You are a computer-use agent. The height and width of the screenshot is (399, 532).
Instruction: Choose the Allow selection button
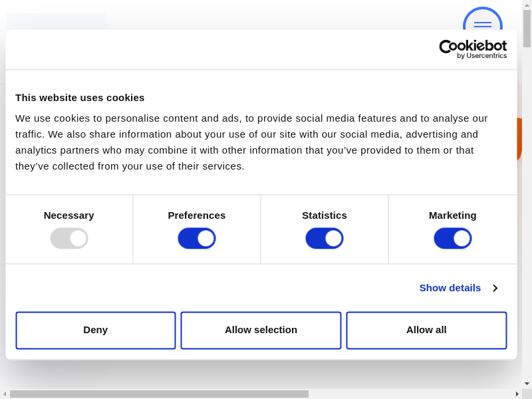pos(261,330)
